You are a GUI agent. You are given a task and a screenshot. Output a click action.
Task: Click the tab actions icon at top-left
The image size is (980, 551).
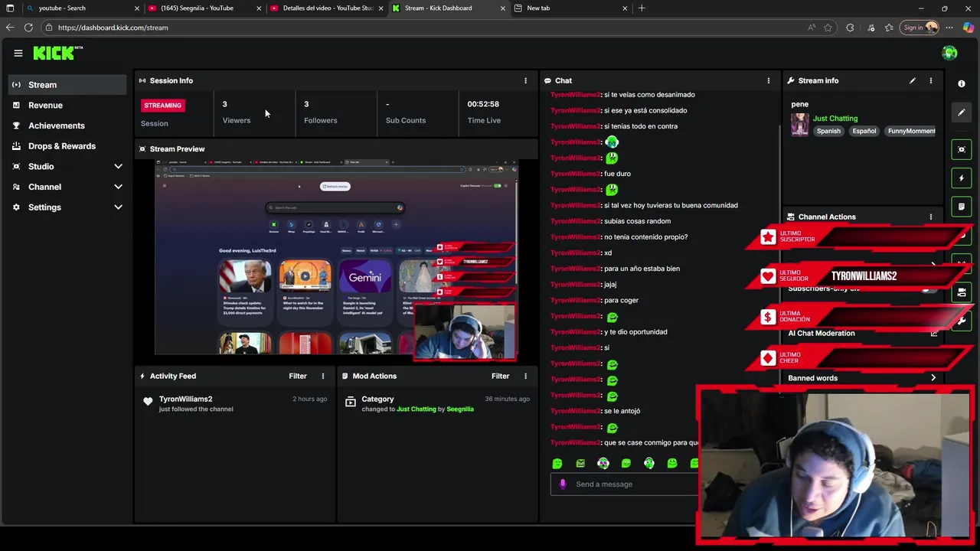pos(10,8)
